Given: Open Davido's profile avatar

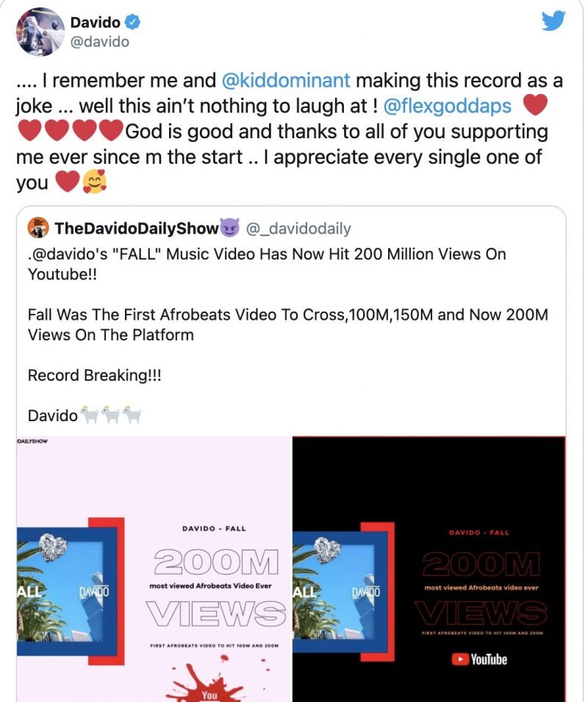Looking at the screenshot, I should pyautogui.click(x=40, y=32).
